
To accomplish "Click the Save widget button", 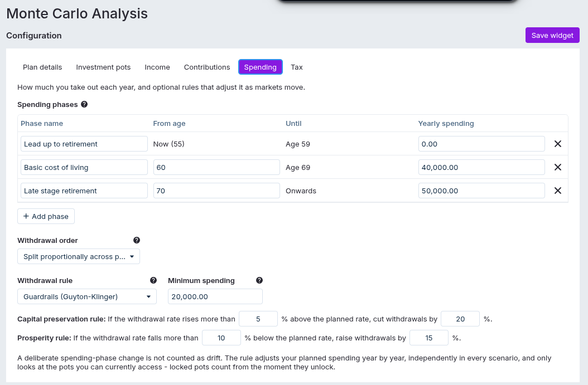I will point(552,35).
